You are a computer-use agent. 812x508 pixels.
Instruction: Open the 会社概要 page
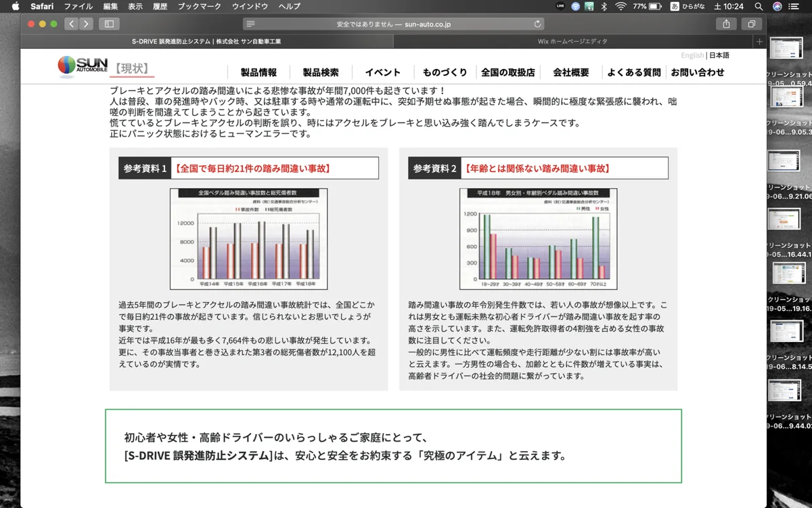tap(570, 72)
